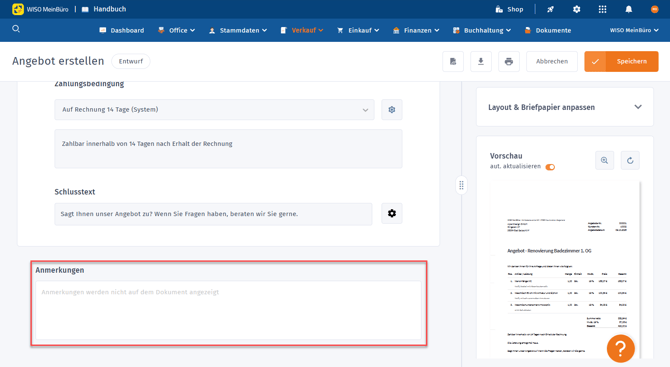Go to the Dashboard menu item
The width and height of the screenshot is (670, 367).
[122, 30]
